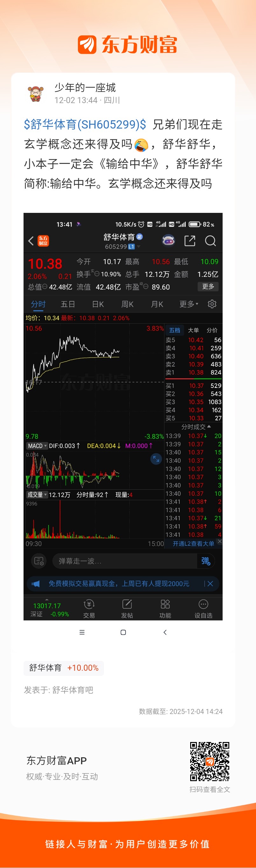This screenshot has width=256, height=868.
Task: Tap the 买5 10.33 27 row
Action: tap(193, 418)
